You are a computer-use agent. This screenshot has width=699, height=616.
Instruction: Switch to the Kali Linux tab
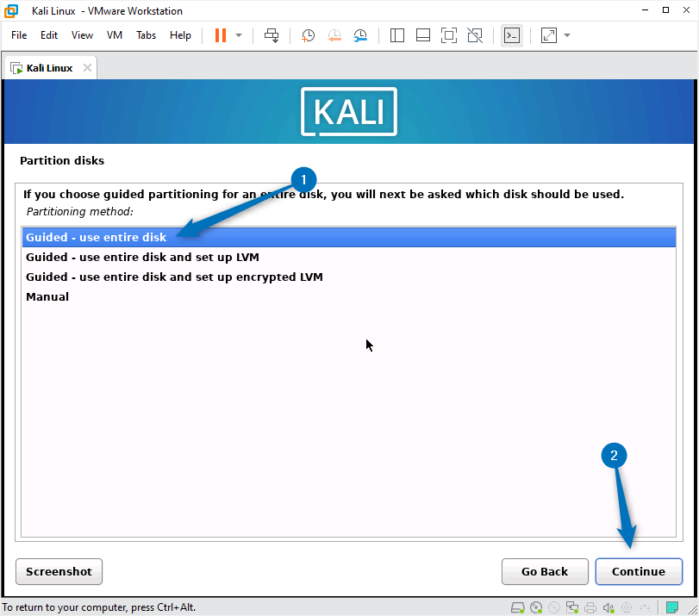[x=47, y=66]
